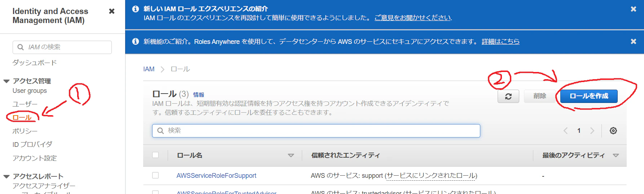Image resolution: width=644 pixels, height=194 pixels.
Task: Click the support trusted entity cell text
Action: (394, 176)
